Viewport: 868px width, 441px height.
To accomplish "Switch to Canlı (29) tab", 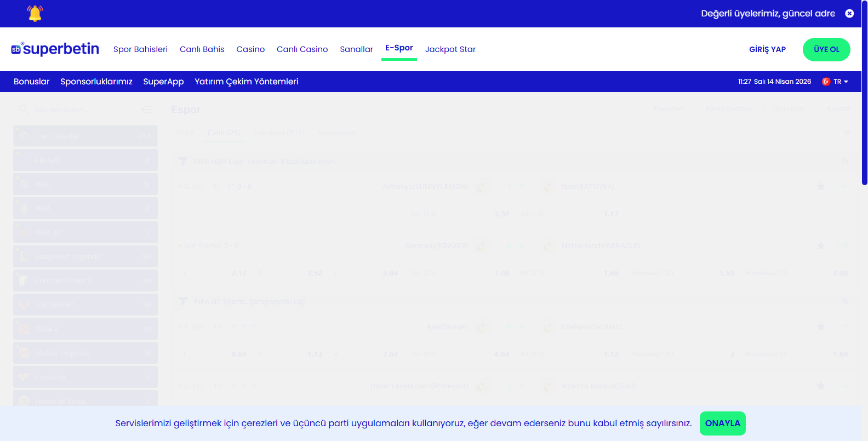I will (x=224, y=133).
